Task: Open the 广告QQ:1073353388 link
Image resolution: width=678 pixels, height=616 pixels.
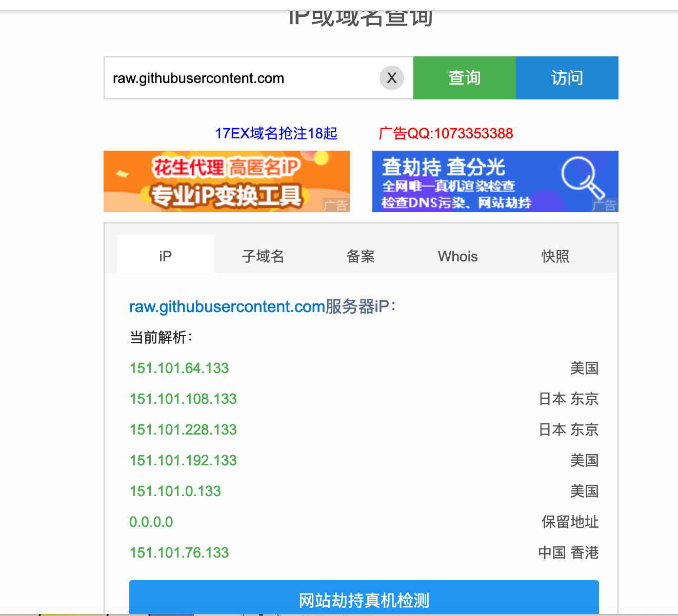Action: pyautogui.click(x=446, y=133)
